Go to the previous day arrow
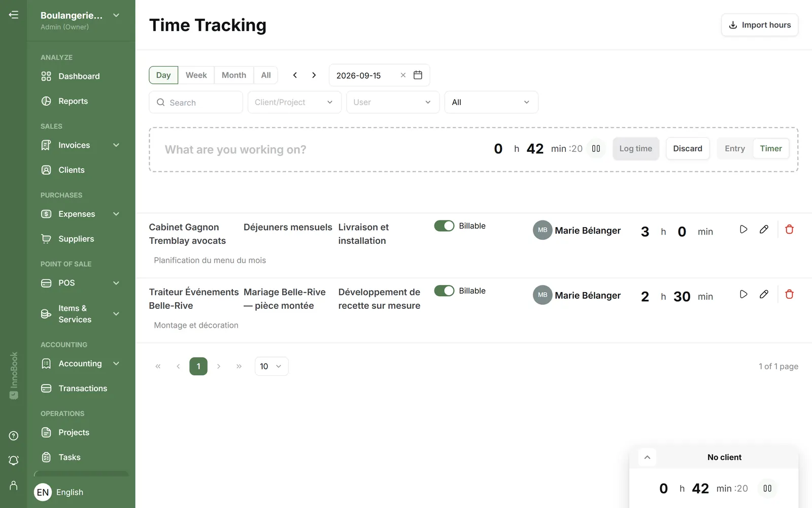The width and height of the screenshot is (812, 508). (295, 75)
